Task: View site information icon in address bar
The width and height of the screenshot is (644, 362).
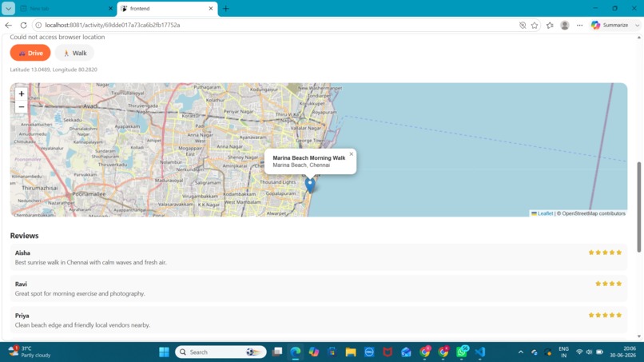Action: pos(38,25)
